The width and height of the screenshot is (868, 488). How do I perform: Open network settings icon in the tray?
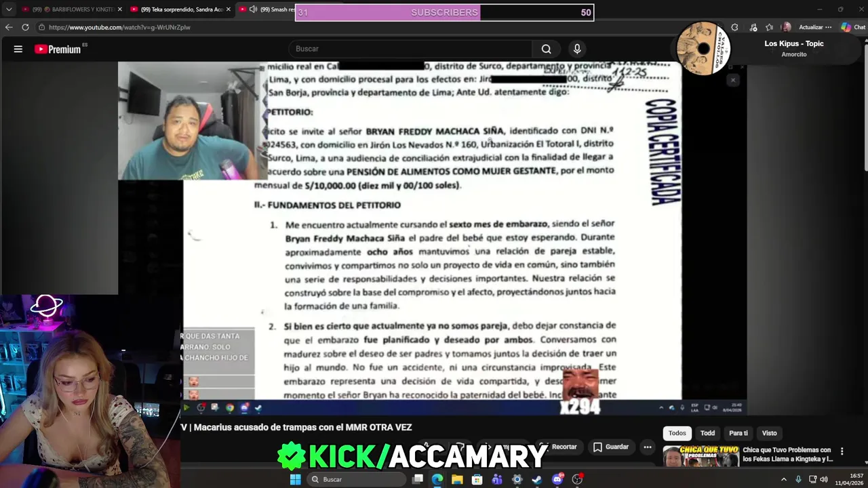pos(812,479)
